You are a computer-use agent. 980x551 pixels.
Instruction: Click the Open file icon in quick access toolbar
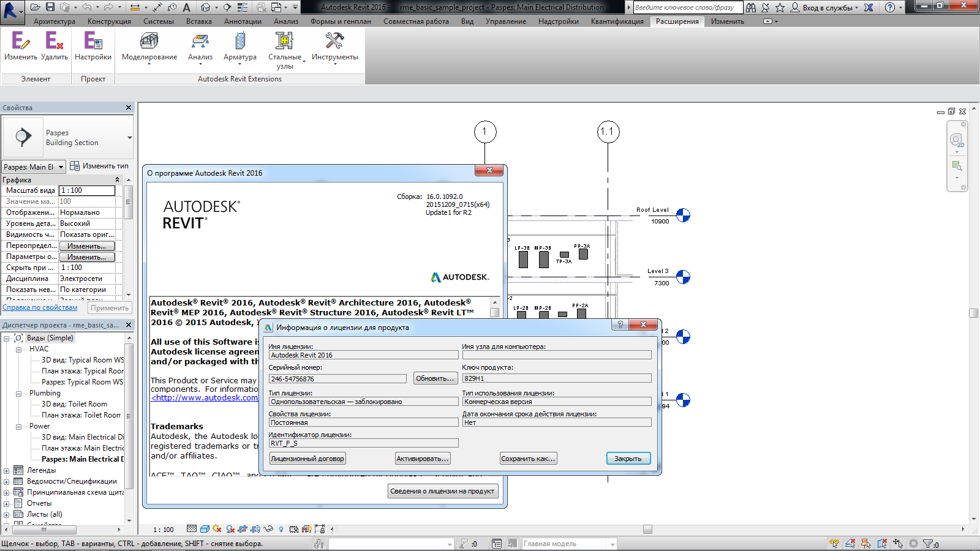click(x=35, y=7)
